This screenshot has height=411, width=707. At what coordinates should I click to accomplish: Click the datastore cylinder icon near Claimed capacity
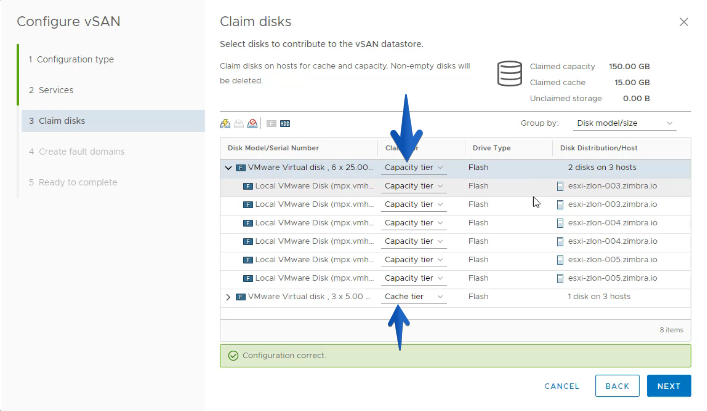coord(510,73)
